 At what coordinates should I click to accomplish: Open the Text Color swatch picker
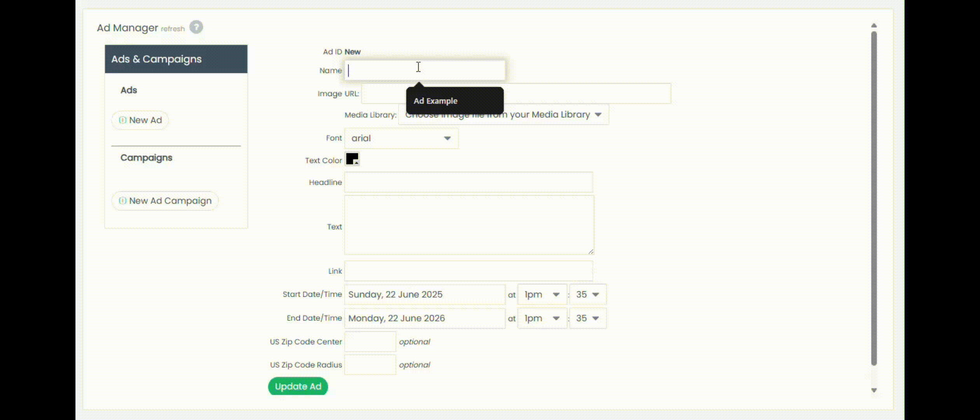coord(352,159)
